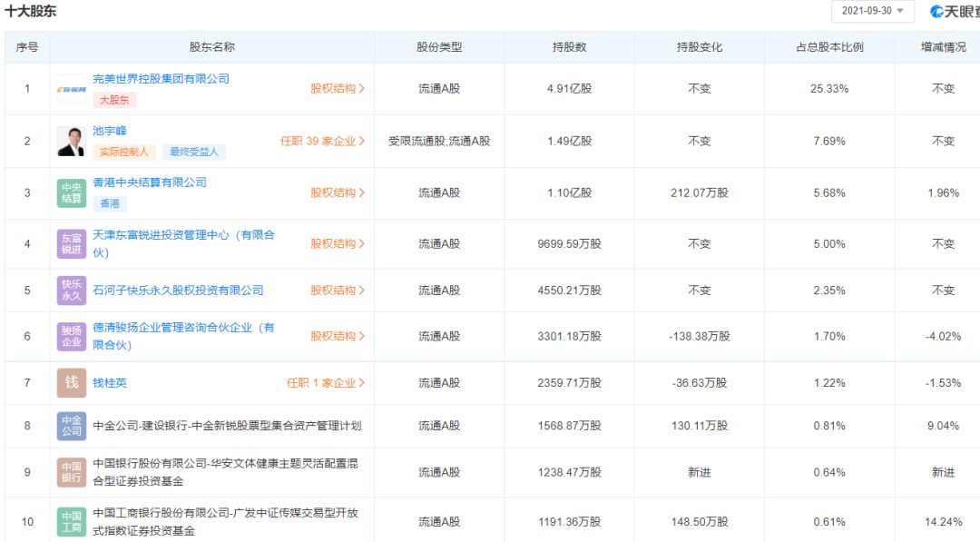Click the purple 快乐永久 avatar icon
The width and height of the screenshot is (980, 542).
tap(72, 291)
